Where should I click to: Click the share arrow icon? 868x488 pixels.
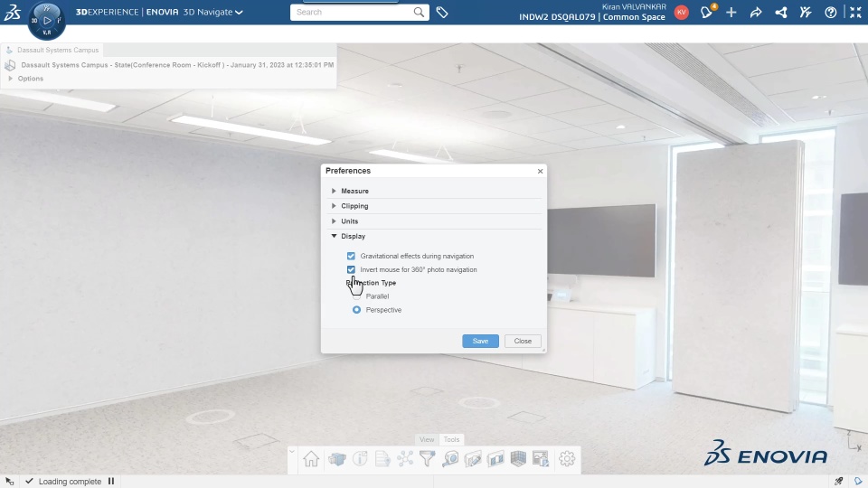[x=756, y=12]
